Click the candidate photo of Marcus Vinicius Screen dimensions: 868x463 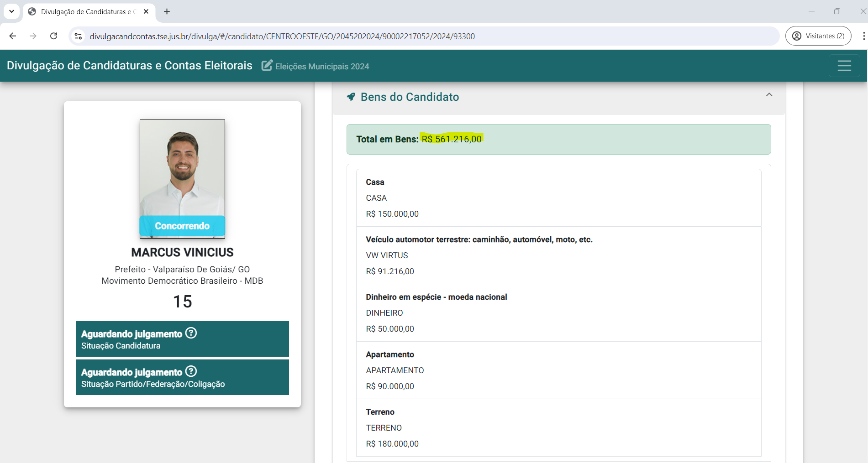[182, 173]
